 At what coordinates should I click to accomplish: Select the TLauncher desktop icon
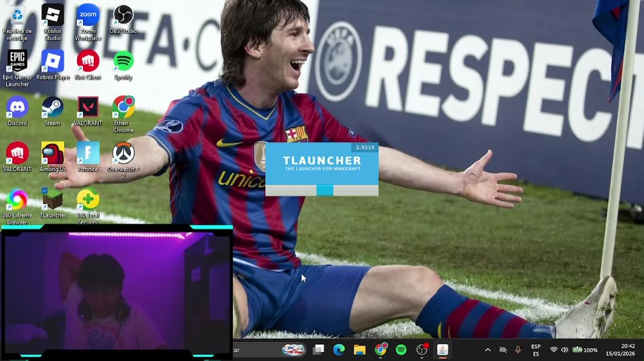[53, 204]
